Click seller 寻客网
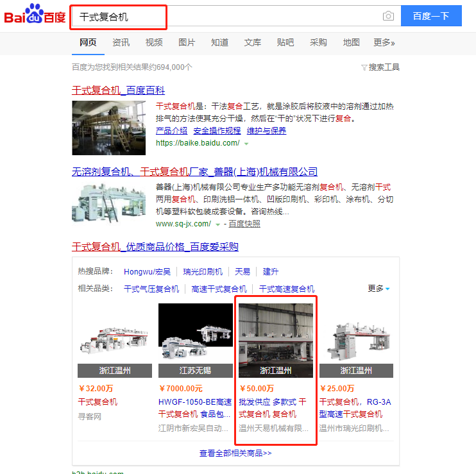Viewport: 476px width, 474px height. [x=90, y=417]
